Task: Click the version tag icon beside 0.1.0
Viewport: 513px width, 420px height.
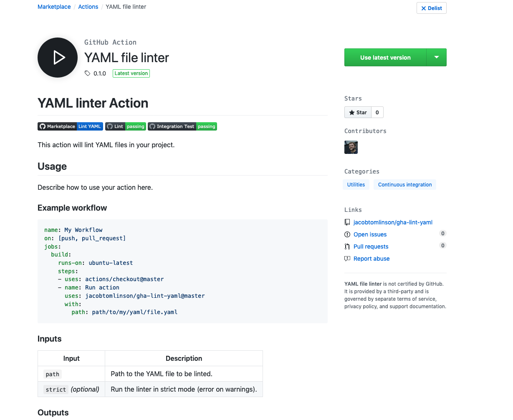Action: (x=87, y=73)
